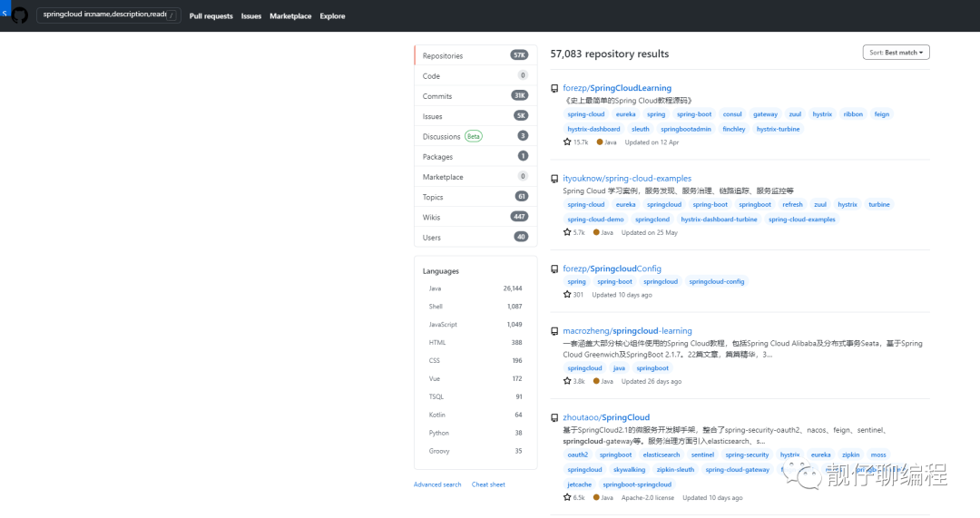This screenshot has height=518, width=980.
Task: Select the Repositories results filter
Action: [475, 55]
